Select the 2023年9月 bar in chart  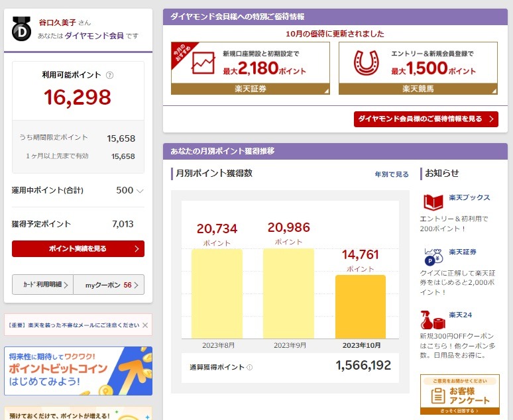pos(288,293)
